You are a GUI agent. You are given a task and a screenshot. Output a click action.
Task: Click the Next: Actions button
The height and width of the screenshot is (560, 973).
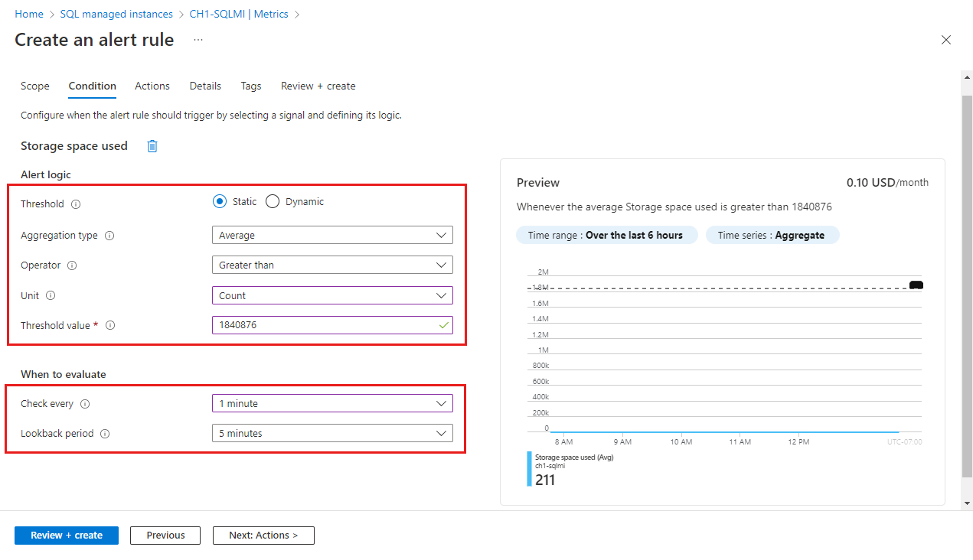(x=263, y=536)
